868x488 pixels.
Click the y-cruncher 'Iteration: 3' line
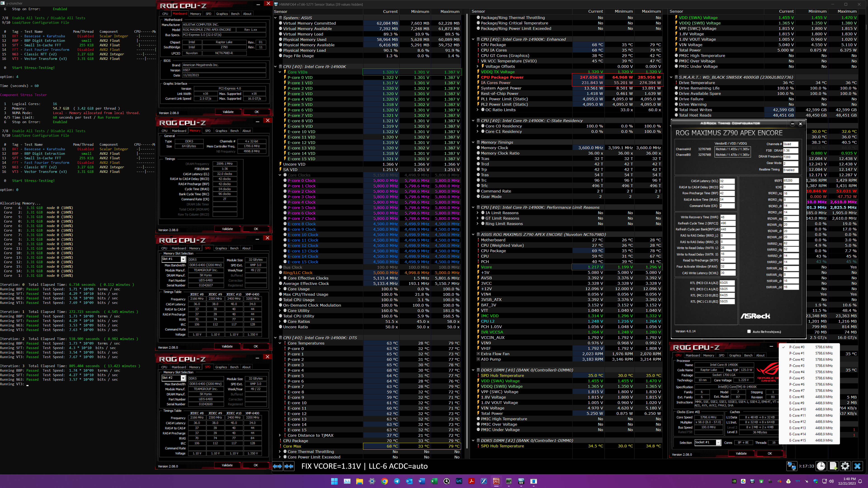tap(70, 366)
